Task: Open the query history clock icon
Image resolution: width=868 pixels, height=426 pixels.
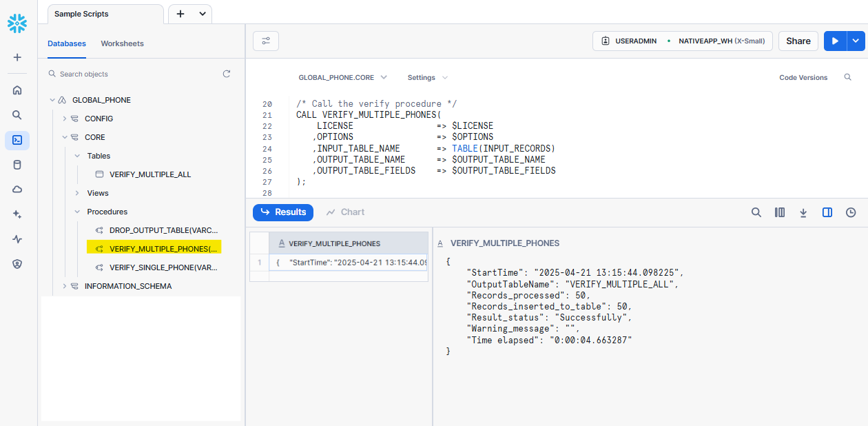Action: point(851,212)
